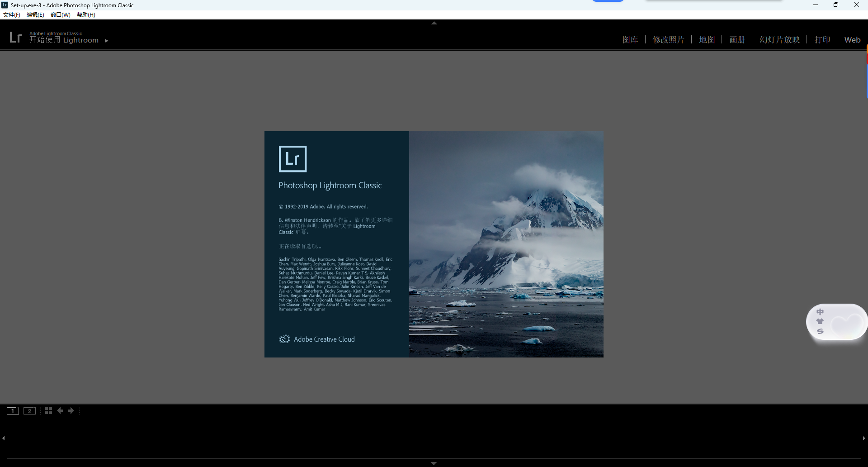Click the shirt-shaped skin icon on the input toolbar

tap(821, 321)
